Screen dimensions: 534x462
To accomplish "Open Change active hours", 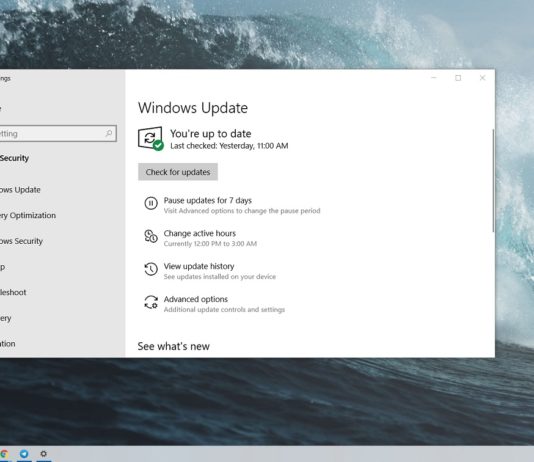I will coord(200,234).
